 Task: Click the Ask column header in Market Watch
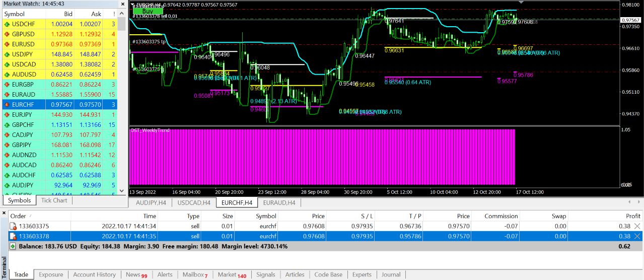coord(90,14)
